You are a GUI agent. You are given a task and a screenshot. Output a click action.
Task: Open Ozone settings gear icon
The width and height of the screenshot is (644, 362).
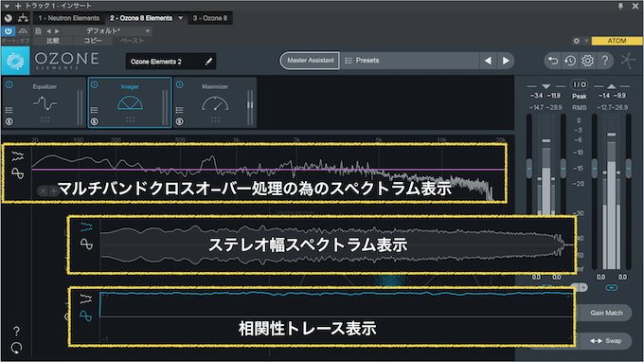(587, 61)
